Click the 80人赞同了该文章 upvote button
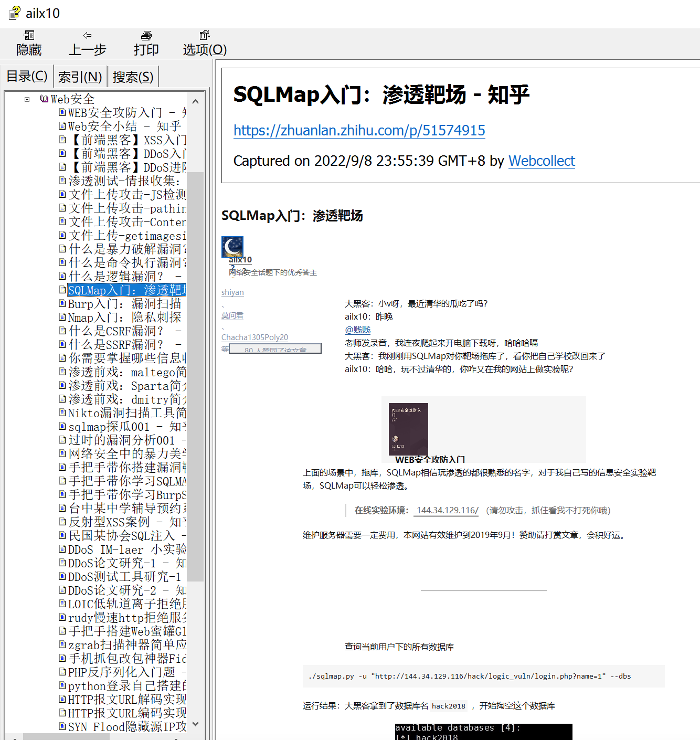Image resolution: width=700 pixels, height=740 pixels. pos(275,349)
